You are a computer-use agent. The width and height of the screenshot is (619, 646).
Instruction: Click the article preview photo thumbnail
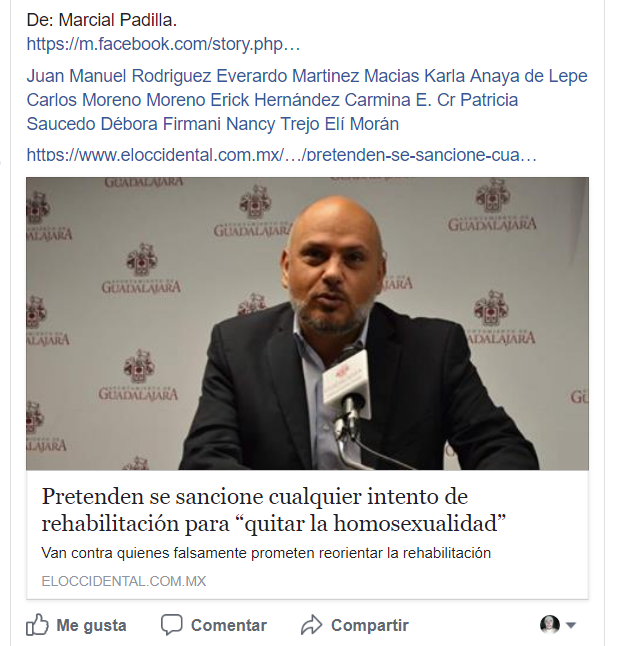point(307,323)
